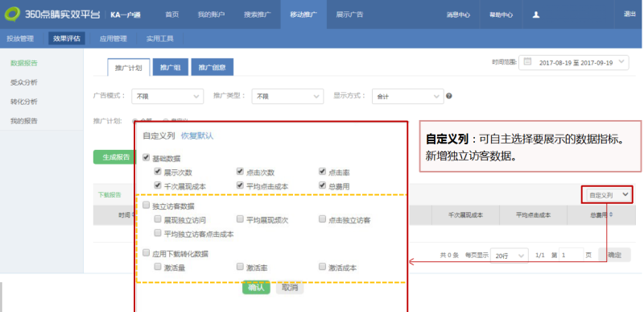Click the 千次展现成本 column header
Viewport: 644px width, 312px height.
tap(465, 214)
